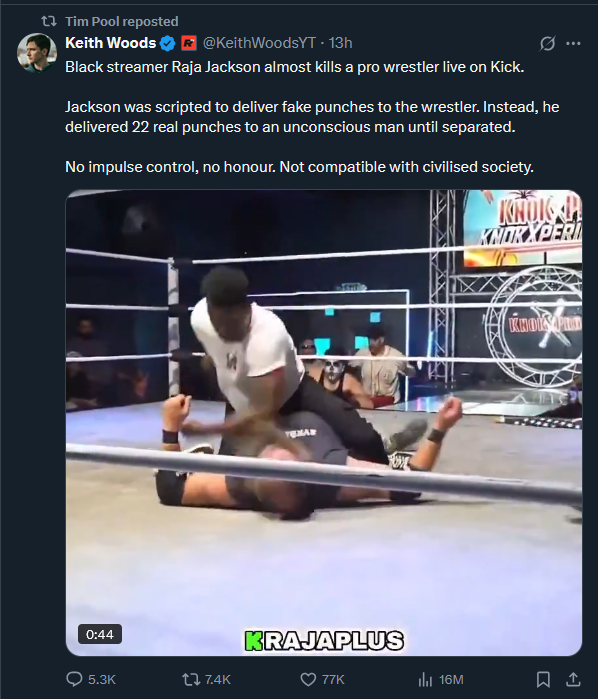This screenshot has height=699, width=598.
Task: Click the 13h post timestamp
Action: pos(341,43)
